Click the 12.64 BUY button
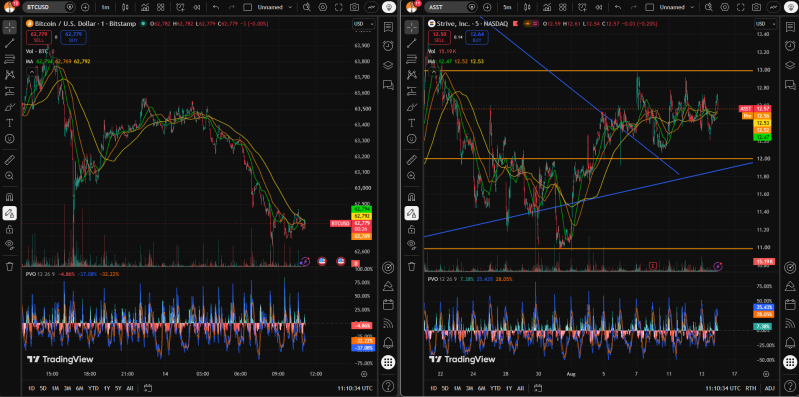 (x=476, y=37)
